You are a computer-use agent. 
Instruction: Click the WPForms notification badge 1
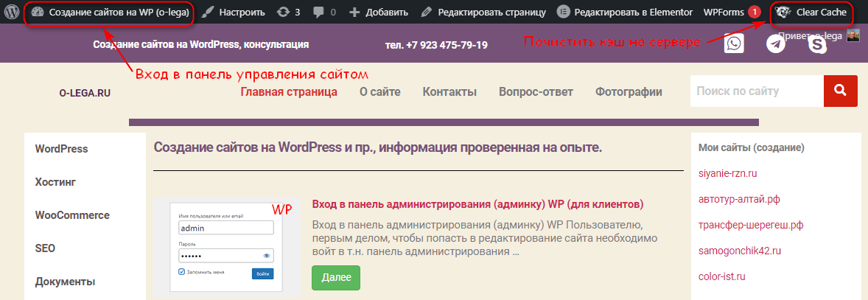(754, 12)
